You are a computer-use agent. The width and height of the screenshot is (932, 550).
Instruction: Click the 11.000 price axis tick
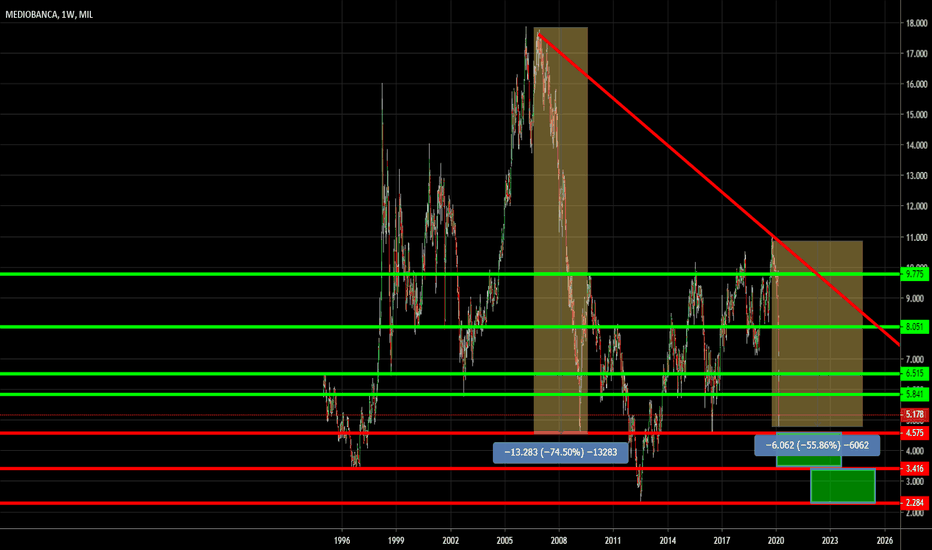916,237
